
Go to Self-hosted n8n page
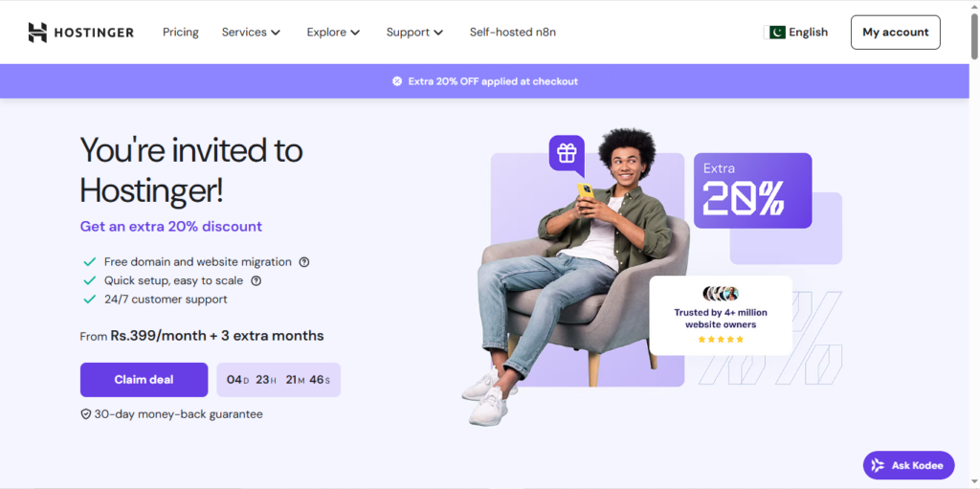coord(512,33)
